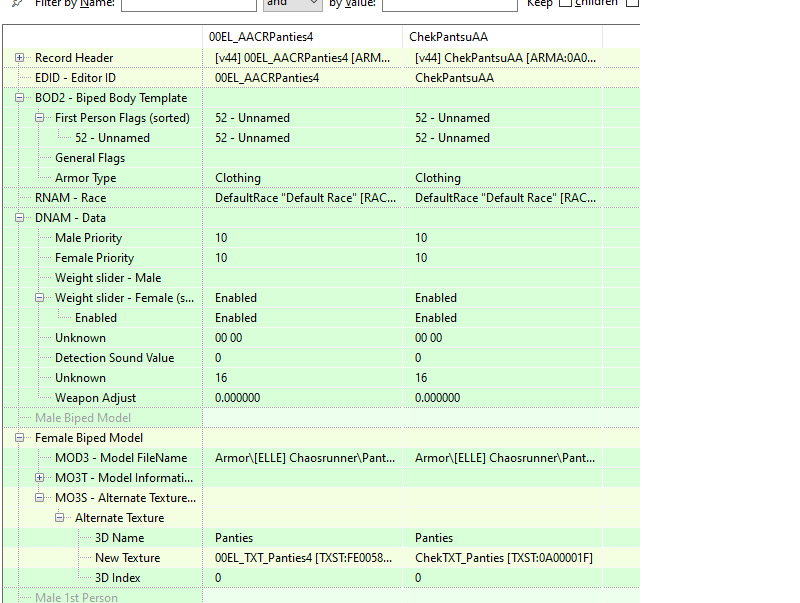This screenshot has width=800, height=603.
Task: Click the by Value filter input field
Action: coord(450,5)
